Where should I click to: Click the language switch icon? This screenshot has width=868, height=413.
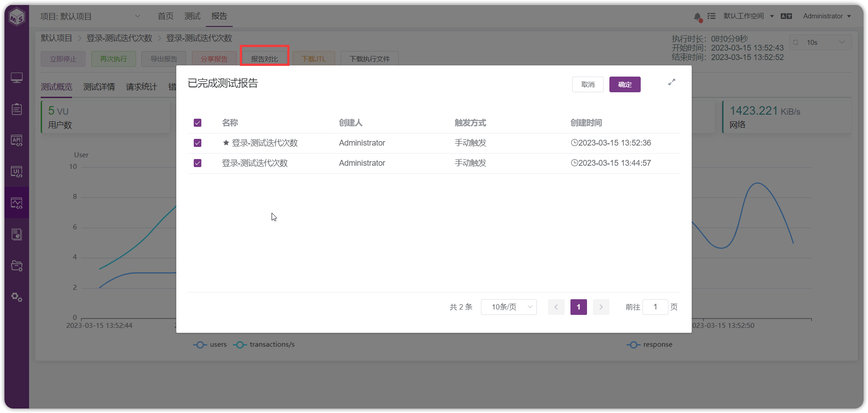[x=786, y=16]
